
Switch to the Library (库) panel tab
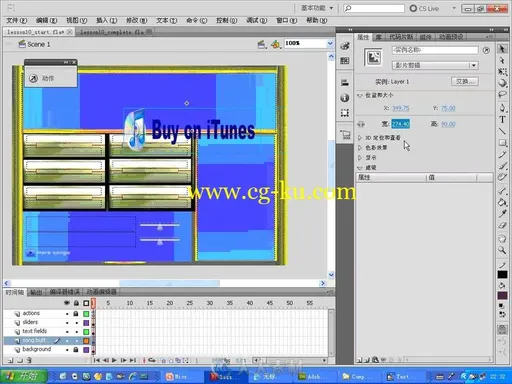tap(379, 37)
